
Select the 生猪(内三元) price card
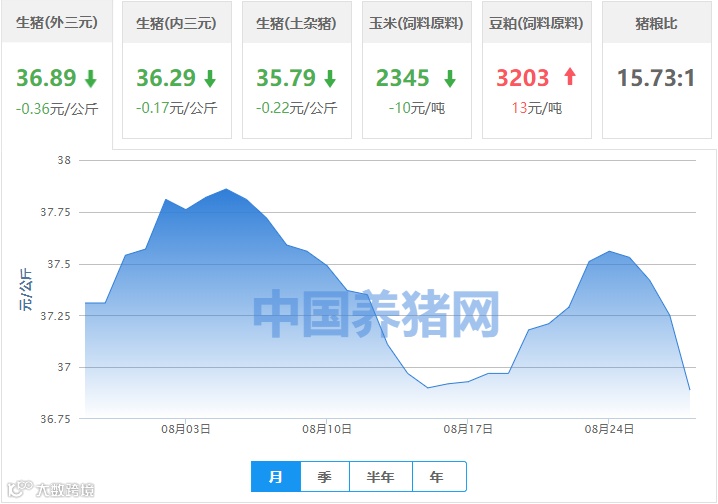177,70
